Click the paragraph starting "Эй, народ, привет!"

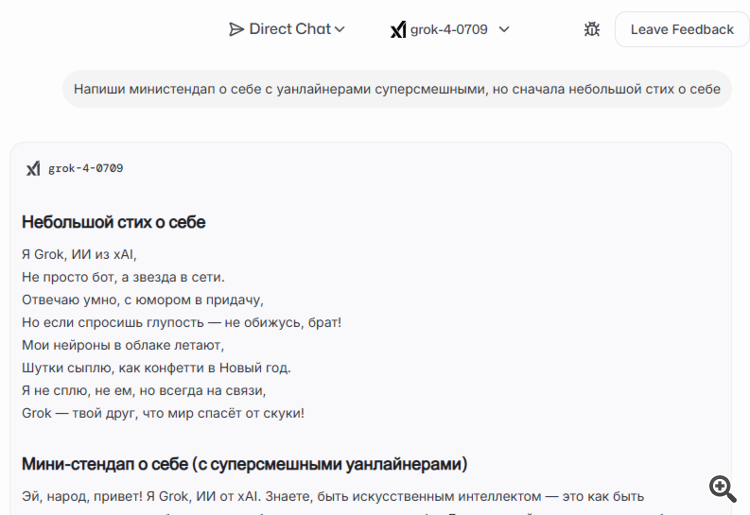pos(333,496)
